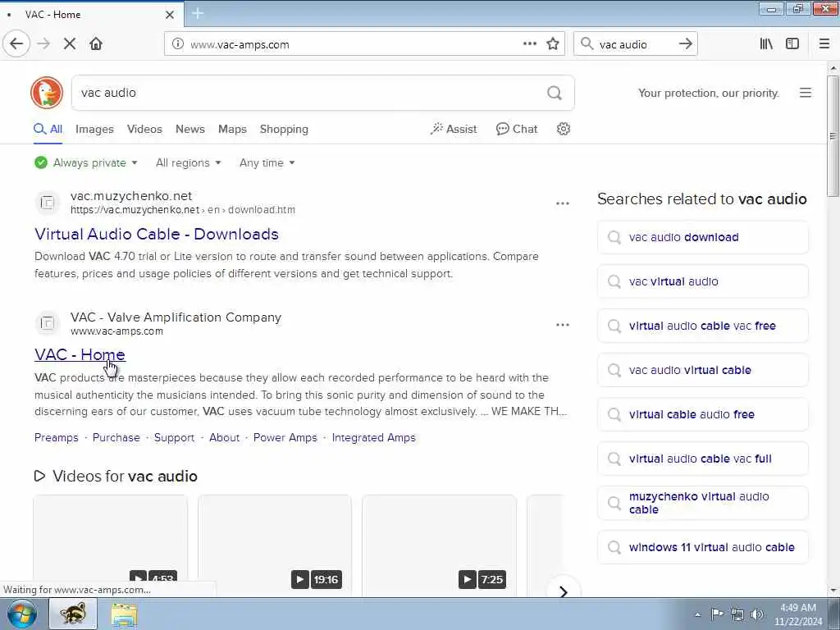Expand the Always private dropdown
Screen dimensions: 840x630
[86, 163]
